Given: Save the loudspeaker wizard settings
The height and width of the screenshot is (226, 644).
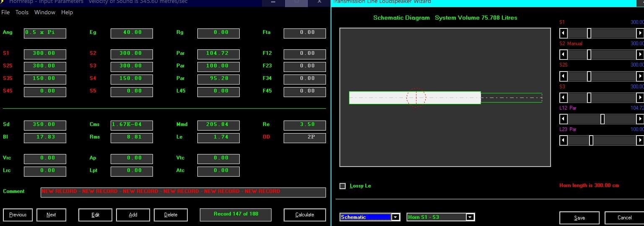Looking at the screenshot, I should click(579, 218).
